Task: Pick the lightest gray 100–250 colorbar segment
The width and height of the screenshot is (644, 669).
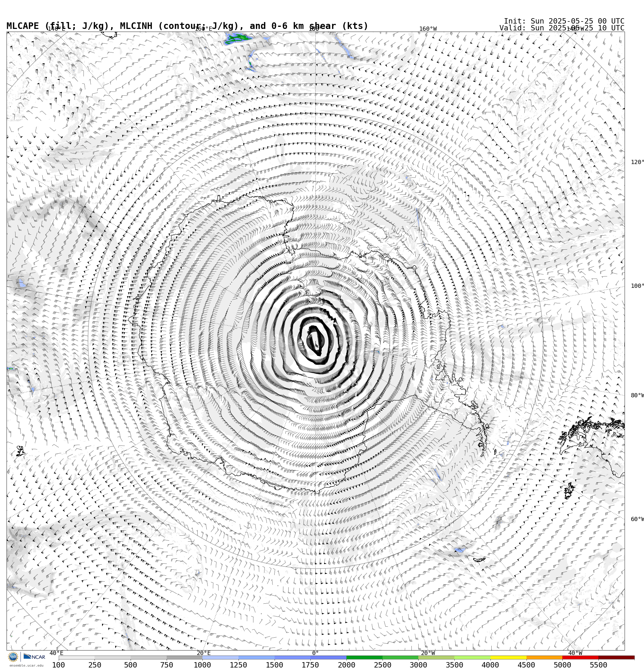Action: [x=76, y=657]
